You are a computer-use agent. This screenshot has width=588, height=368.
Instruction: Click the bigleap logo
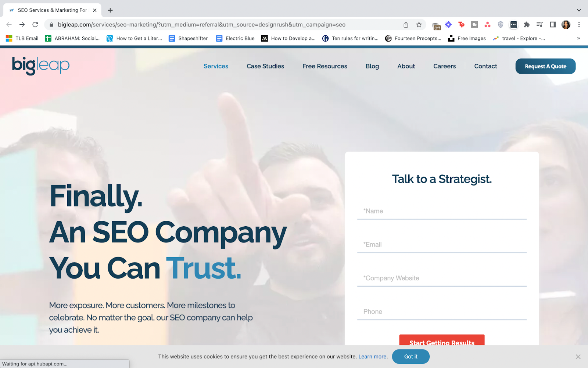coord(40,66)
